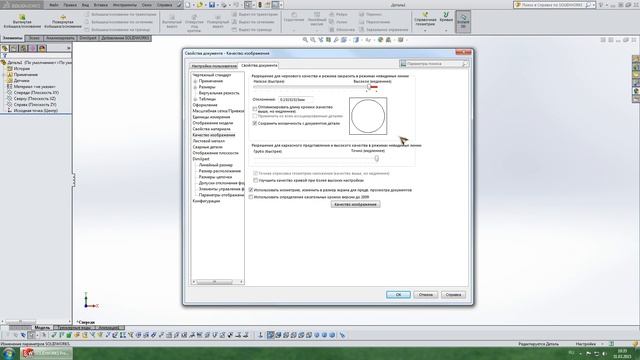Click Zoom to Area magnifier icon
The image size is (640, 360).
[x=313, y=40]
